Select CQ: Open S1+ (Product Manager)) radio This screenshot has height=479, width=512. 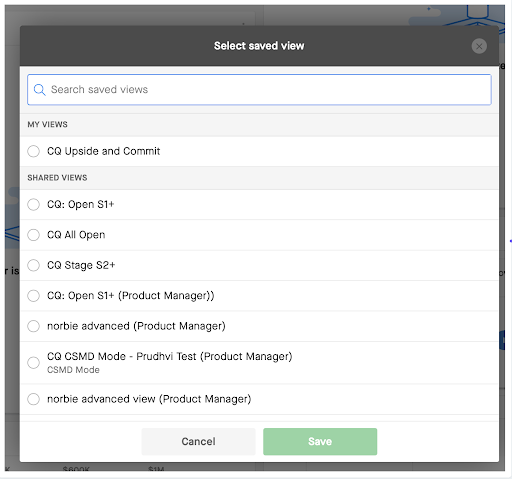pyautogui.click(x=33, y=296)
